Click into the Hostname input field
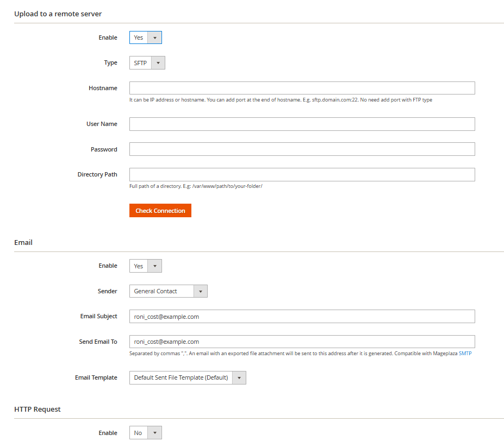 302,88
